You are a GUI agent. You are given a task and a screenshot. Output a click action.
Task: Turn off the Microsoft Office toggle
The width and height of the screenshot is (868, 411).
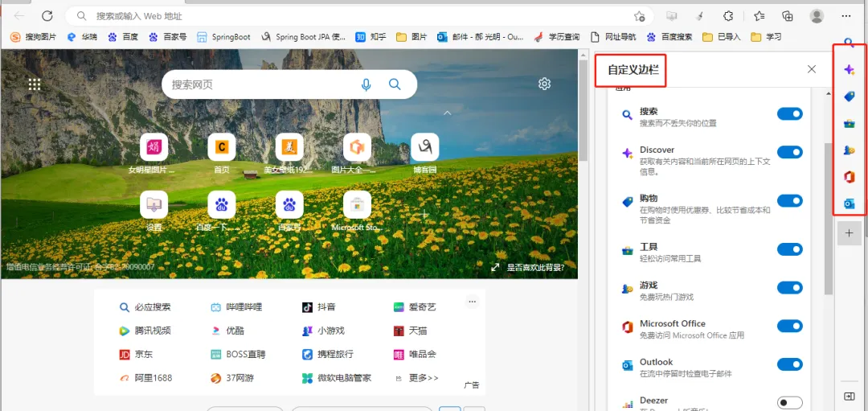pyautogui.click(x=790, y=326)
